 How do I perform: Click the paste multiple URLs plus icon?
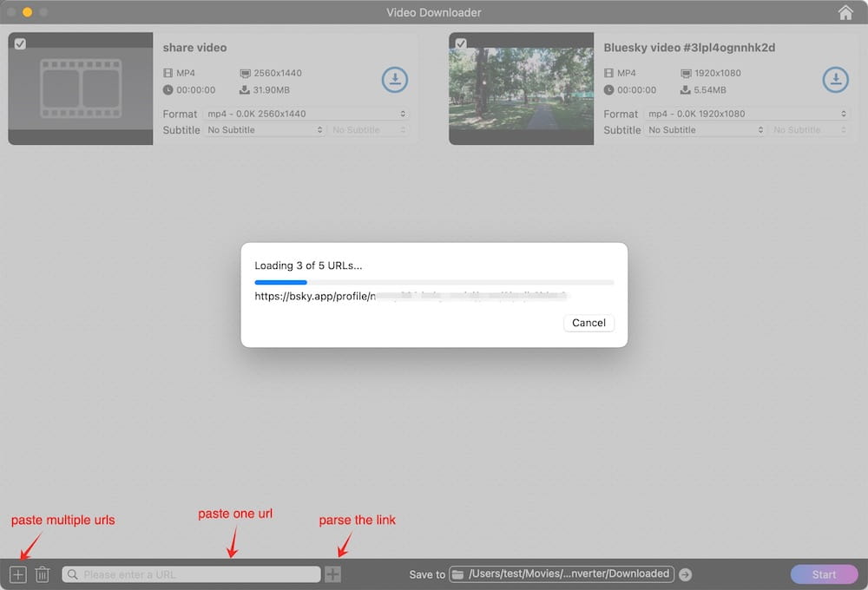(18, 574)
